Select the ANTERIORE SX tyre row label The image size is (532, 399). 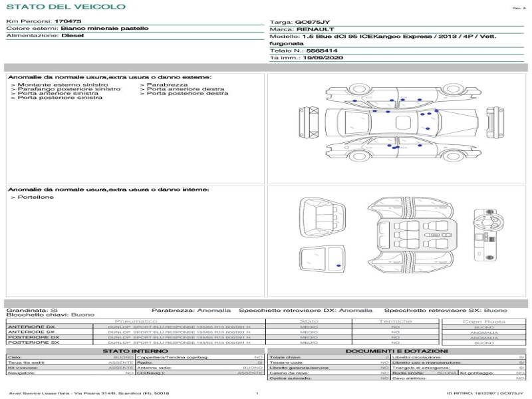pos(31,332)
